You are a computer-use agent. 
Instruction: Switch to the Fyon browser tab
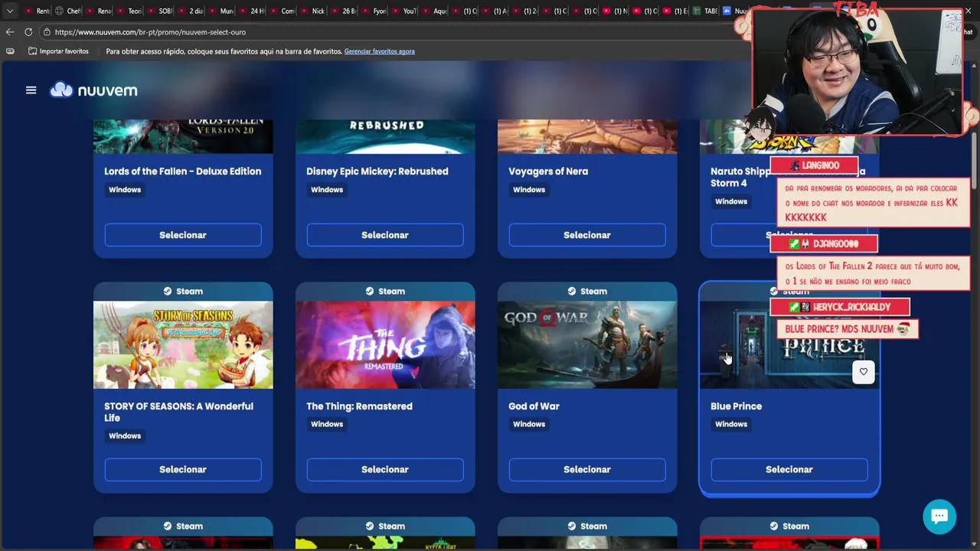point(373,11)
